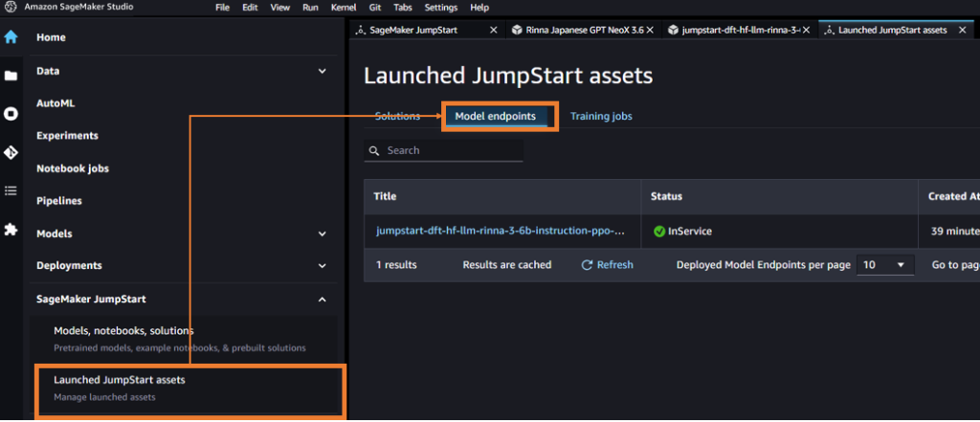Open the Tabs menu

[x=403, y=8]
